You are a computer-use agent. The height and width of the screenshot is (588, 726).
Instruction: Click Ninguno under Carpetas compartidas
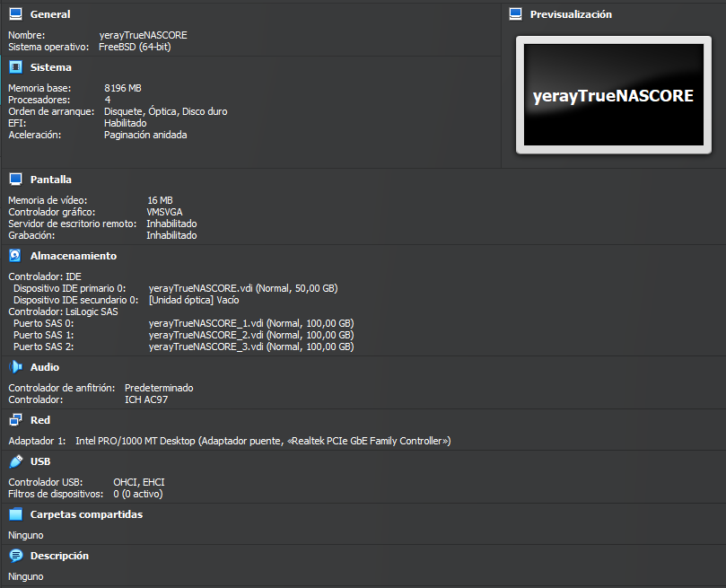[26, 535]
